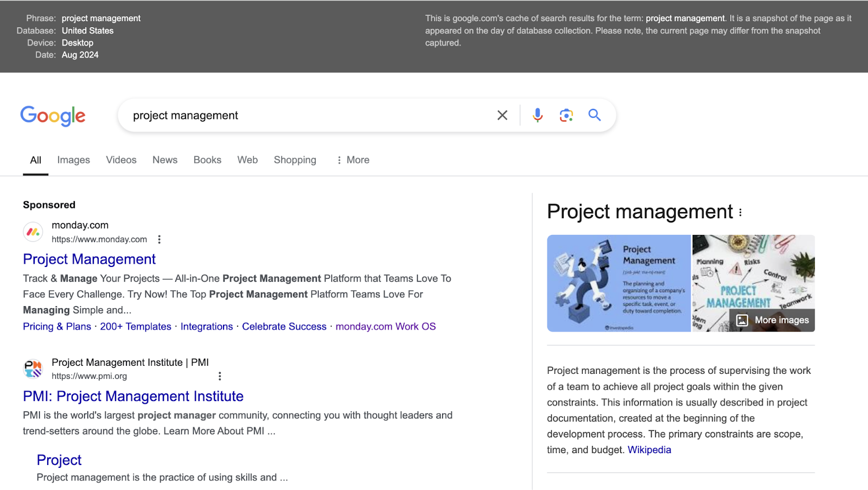Click the Investopedia project management image thumbnail

[618, 282]
